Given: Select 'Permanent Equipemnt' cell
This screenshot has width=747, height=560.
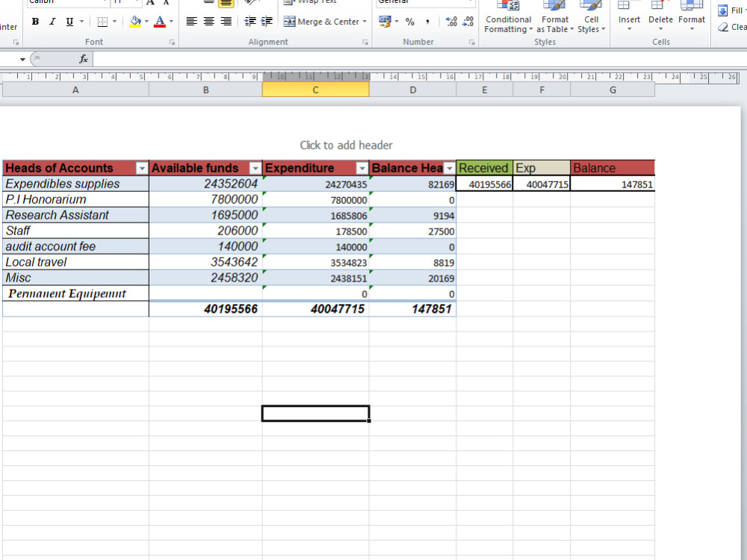Looking at the screenshot, I should (x=75, y=293).
